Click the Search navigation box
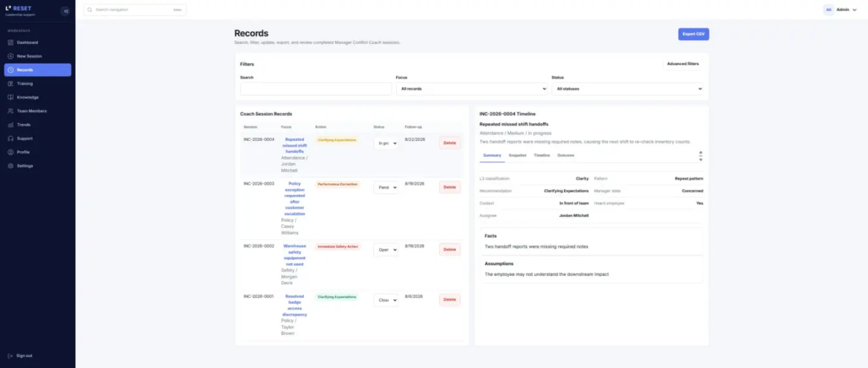Viewport: 868px width, 368px height. (x=135, y=10)
